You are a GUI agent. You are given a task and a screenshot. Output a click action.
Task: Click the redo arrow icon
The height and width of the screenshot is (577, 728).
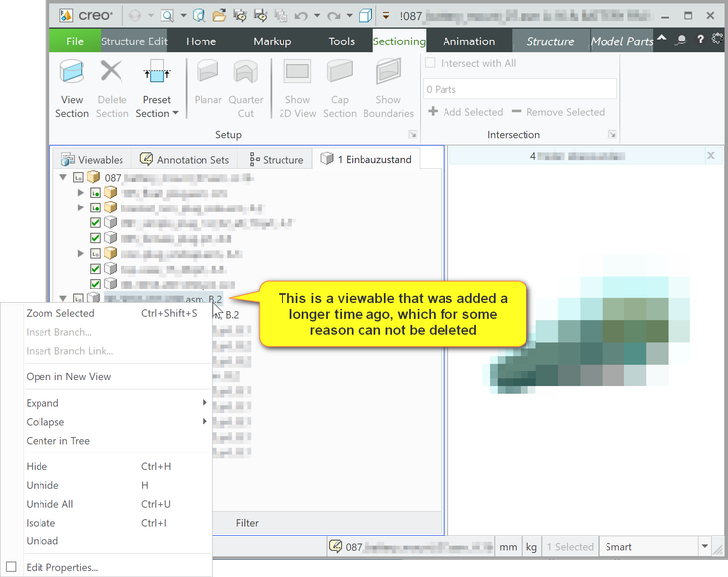(333, 16)
